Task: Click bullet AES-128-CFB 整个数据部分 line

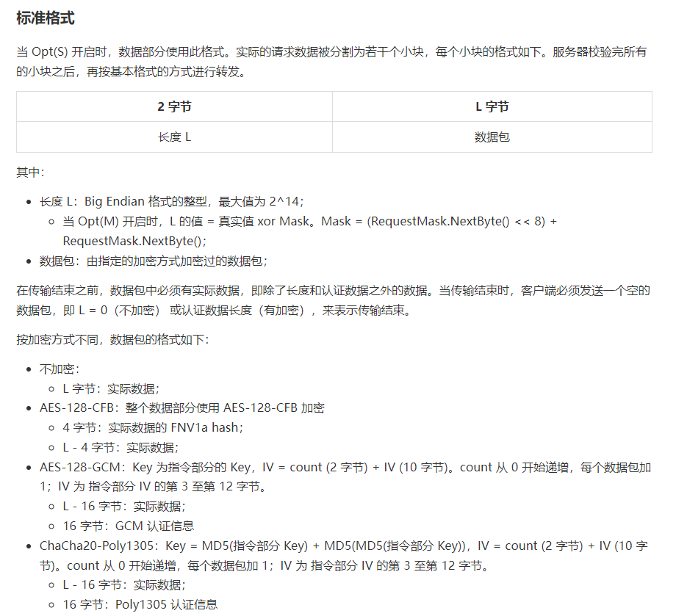Action: (x=182, y=408)
